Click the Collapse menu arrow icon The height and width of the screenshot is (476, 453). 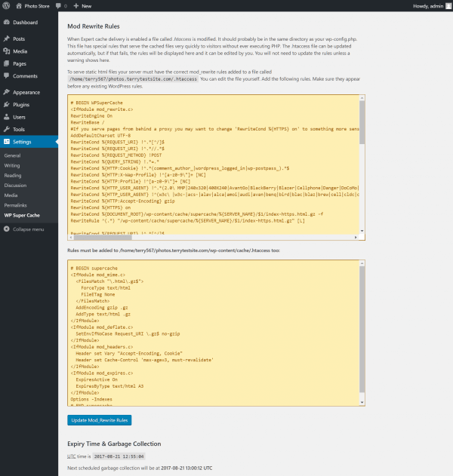click(7, 229)
